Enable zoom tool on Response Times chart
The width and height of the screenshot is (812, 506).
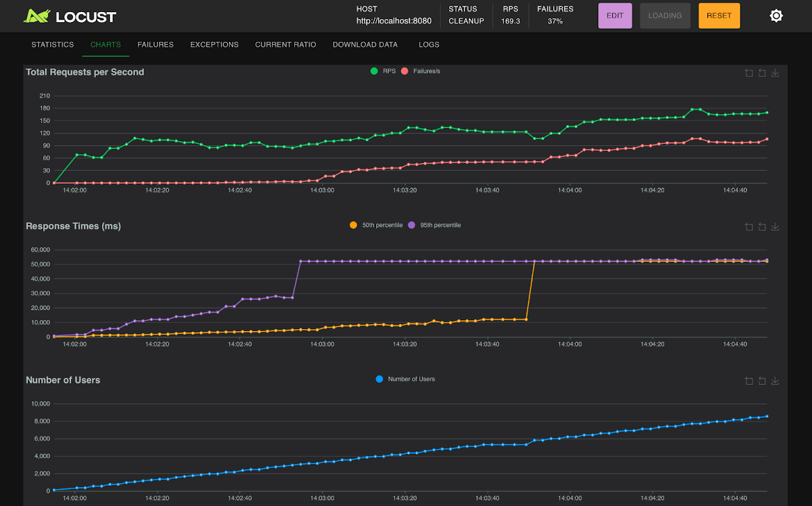point(749,227)
